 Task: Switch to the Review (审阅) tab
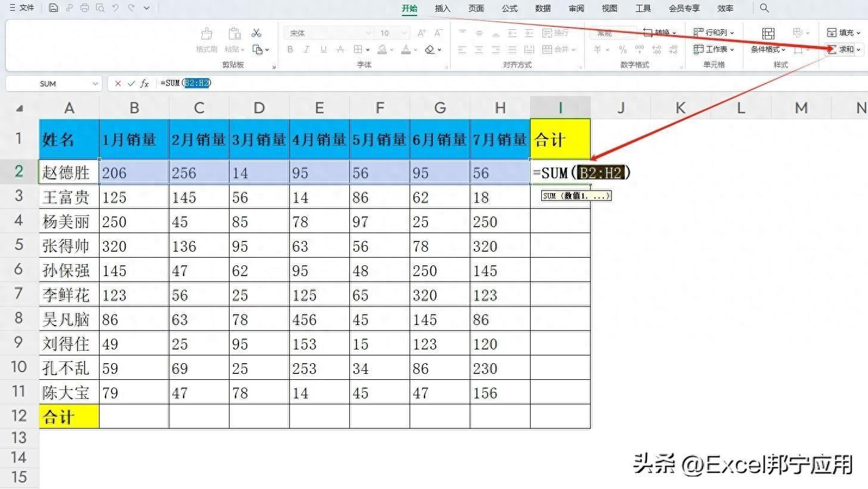coord(576,8)
